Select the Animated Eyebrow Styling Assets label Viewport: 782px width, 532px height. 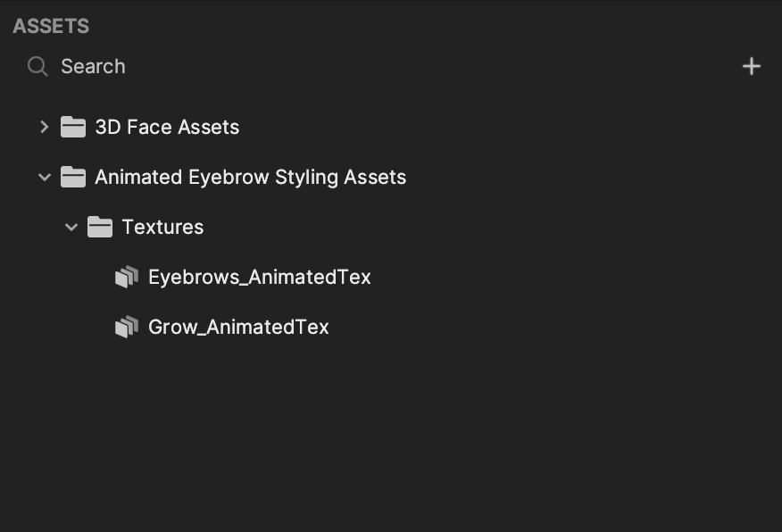[250, 178]
